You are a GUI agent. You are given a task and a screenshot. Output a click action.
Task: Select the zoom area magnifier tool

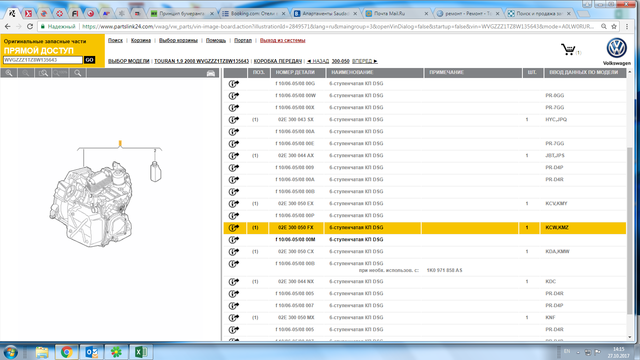(x=43, y=73)
